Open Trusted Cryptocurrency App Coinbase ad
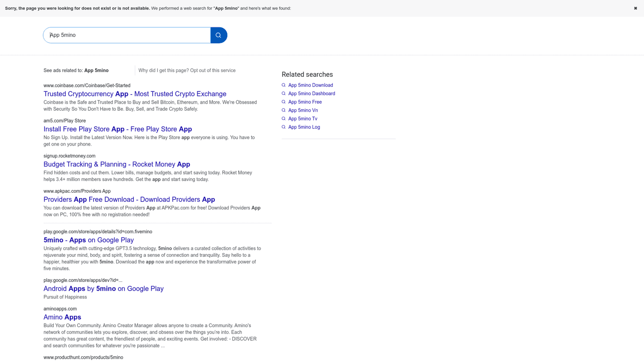Viewport: 644px width, 362px height. pyautogui.click(x=135, y=94)
